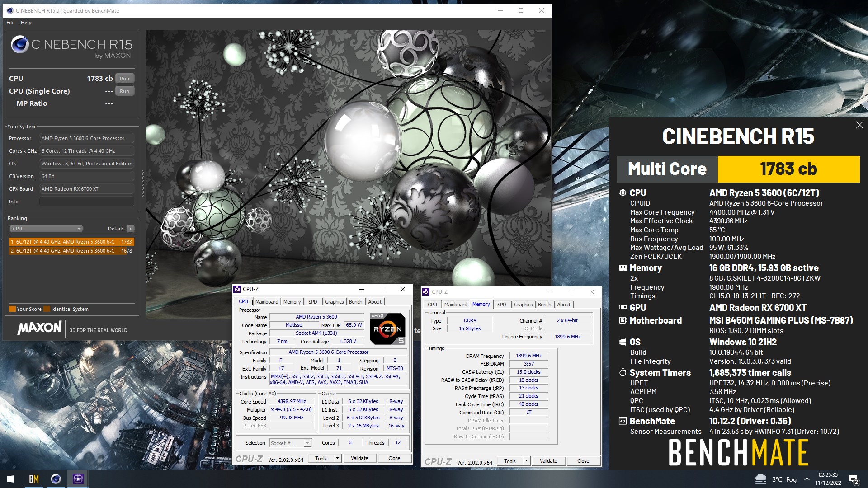The image size is (868, 488).
Task: Open CPU-Z from the taskbar
Action: [x=78, y=479]
